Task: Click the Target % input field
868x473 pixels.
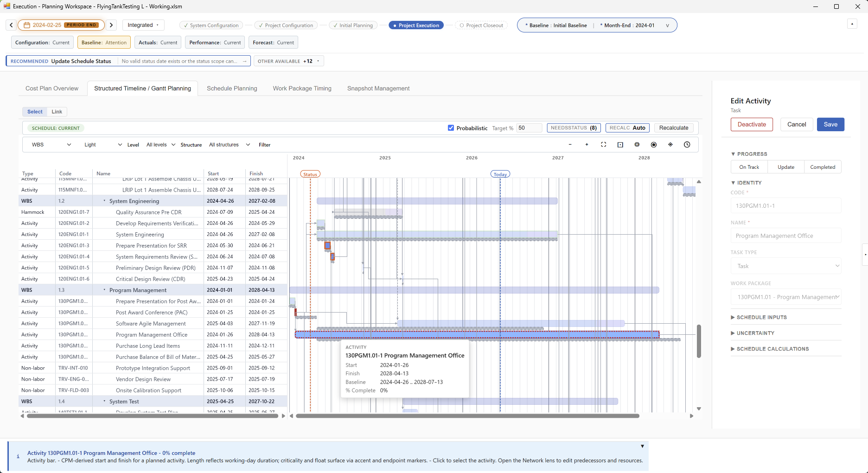Action: 529,128
